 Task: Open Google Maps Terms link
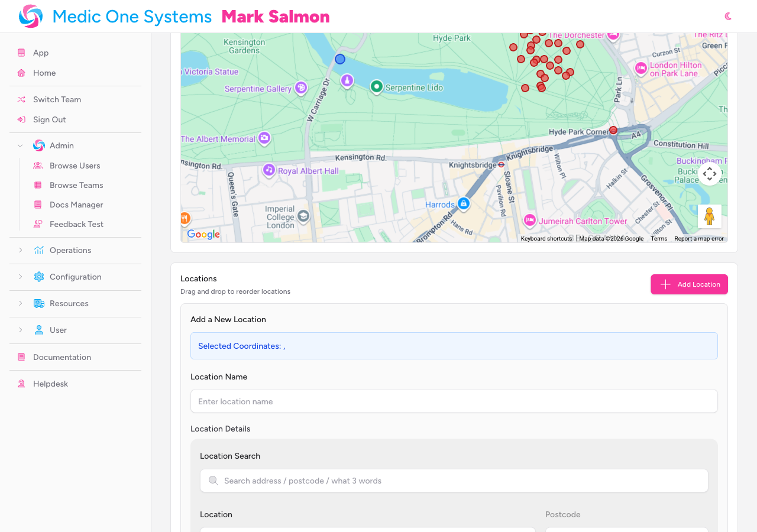pyautogui.click(x=658, y=238)
